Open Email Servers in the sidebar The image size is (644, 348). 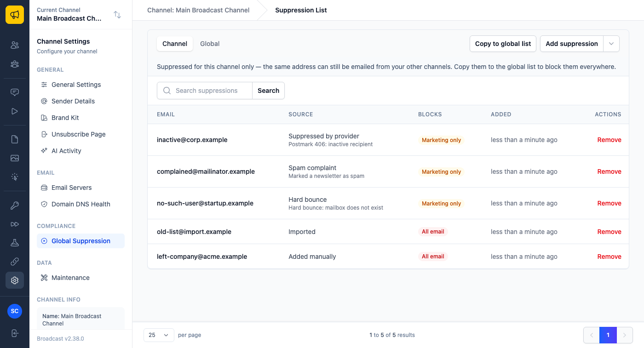80,188
